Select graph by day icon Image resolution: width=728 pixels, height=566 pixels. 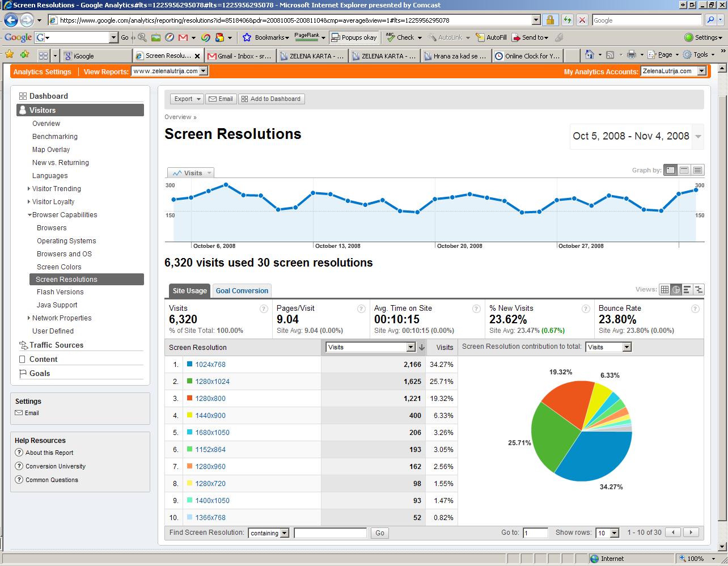(671, 170)
